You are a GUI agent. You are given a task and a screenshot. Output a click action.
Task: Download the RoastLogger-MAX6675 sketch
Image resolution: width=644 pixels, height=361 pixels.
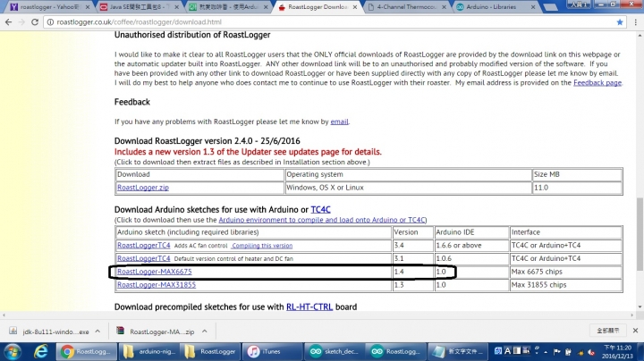(x=155, y=272)
